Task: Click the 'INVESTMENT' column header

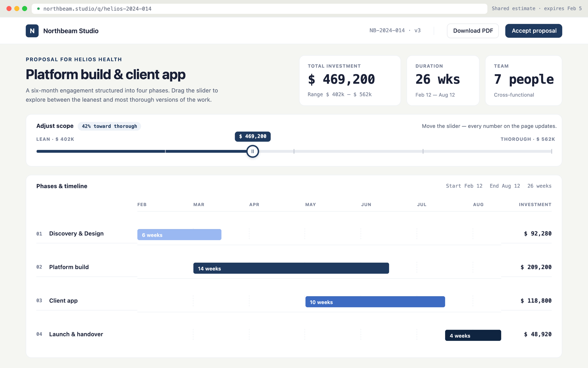Action: 535,205
